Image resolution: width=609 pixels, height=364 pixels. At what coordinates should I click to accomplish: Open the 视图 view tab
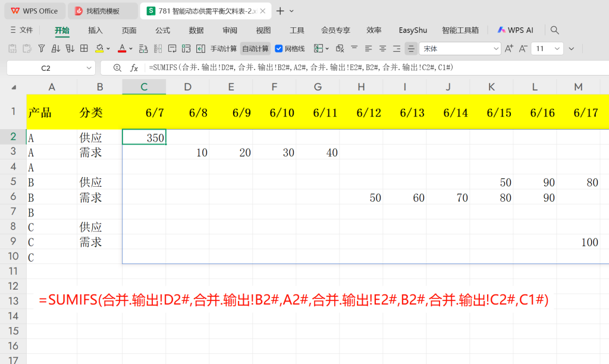263,30
